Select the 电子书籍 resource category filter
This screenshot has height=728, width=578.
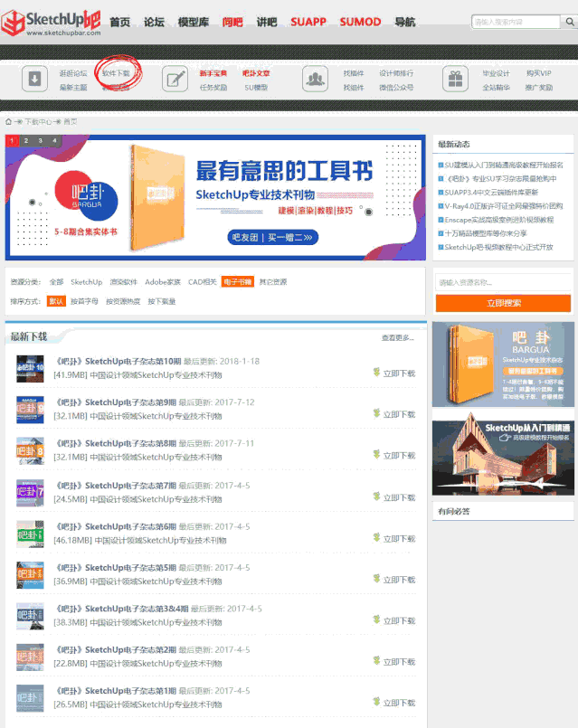click(238, 282)
